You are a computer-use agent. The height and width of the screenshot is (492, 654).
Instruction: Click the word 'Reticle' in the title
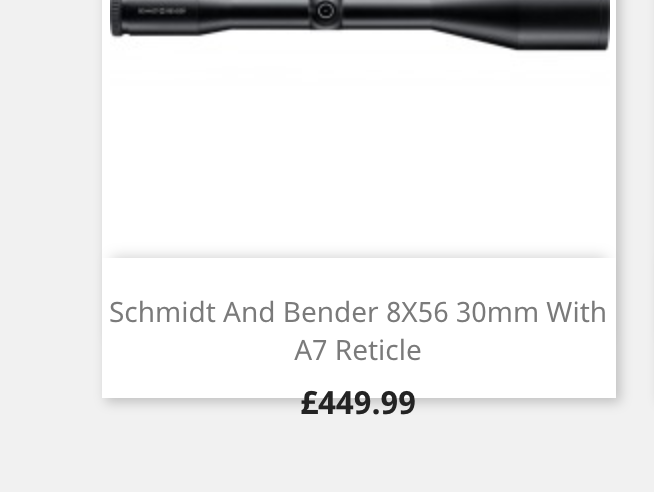click(x=378, y=350)
